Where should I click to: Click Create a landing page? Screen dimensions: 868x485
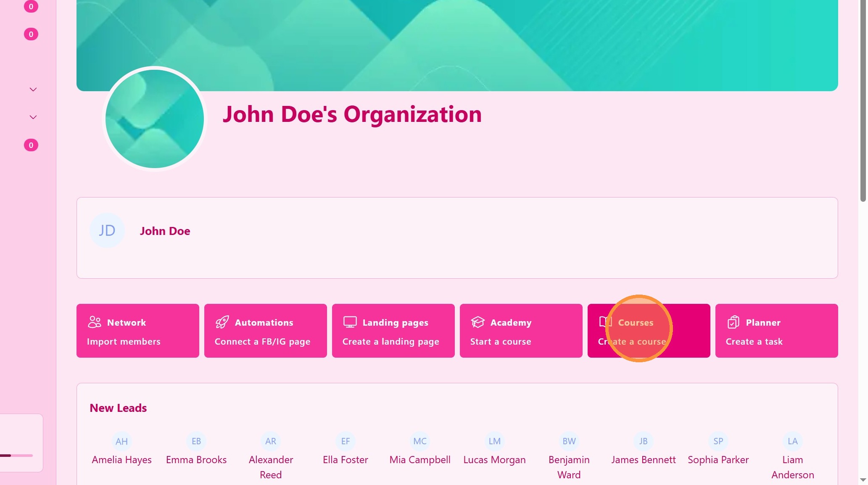[x=390, y=342]
